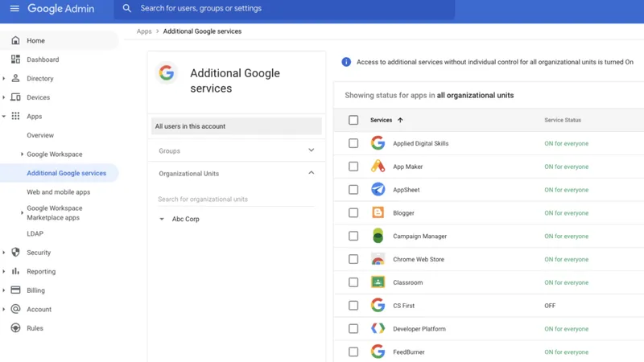Click the search users, groups or settings field
The height and width of the screenshot is (362, 644).
click(x=284, y=8)
